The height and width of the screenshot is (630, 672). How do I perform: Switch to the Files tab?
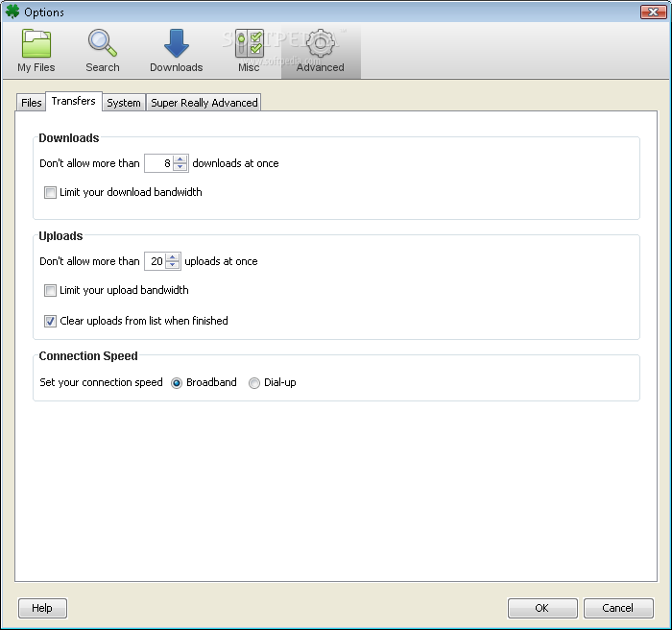tap(32, 103)
